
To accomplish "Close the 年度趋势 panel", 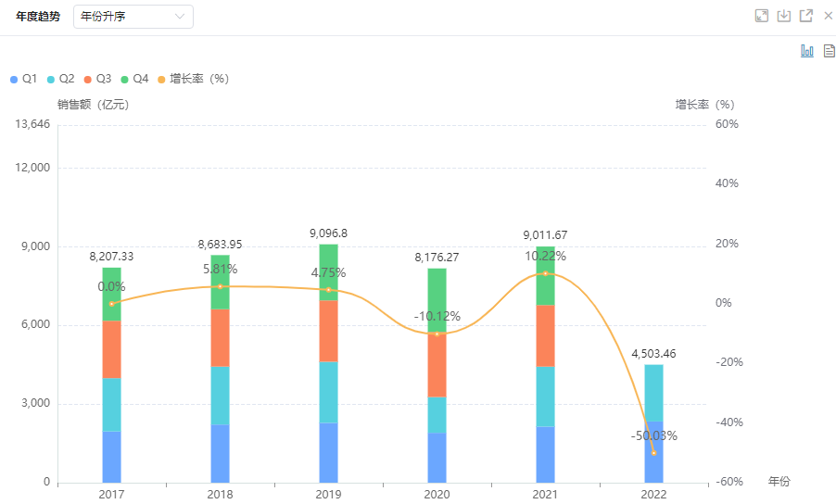I will point(829,16).
